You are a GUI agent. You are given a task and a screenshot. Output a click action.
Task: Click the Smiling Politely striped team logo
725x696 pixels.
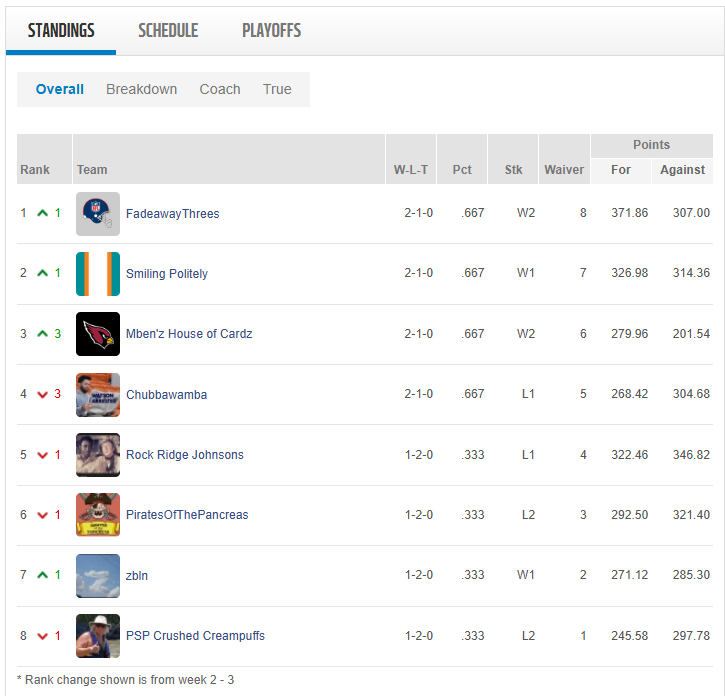(98, 274)
